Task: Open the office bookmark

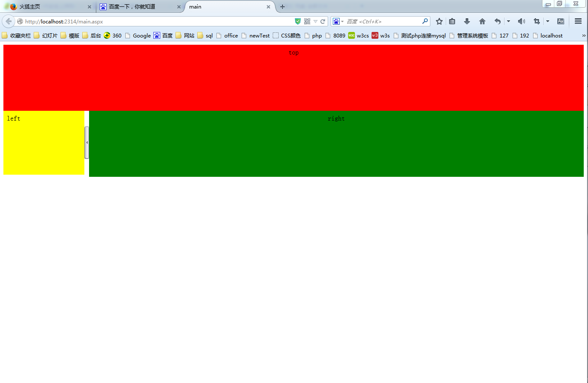Action: [227, 35]
